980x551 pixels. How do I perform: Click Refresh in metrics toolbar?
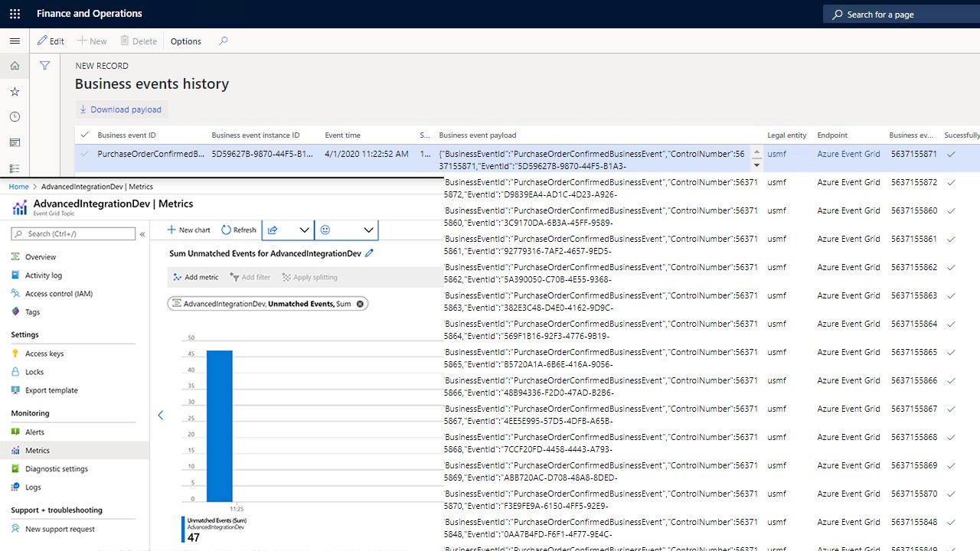pos(239,230)
